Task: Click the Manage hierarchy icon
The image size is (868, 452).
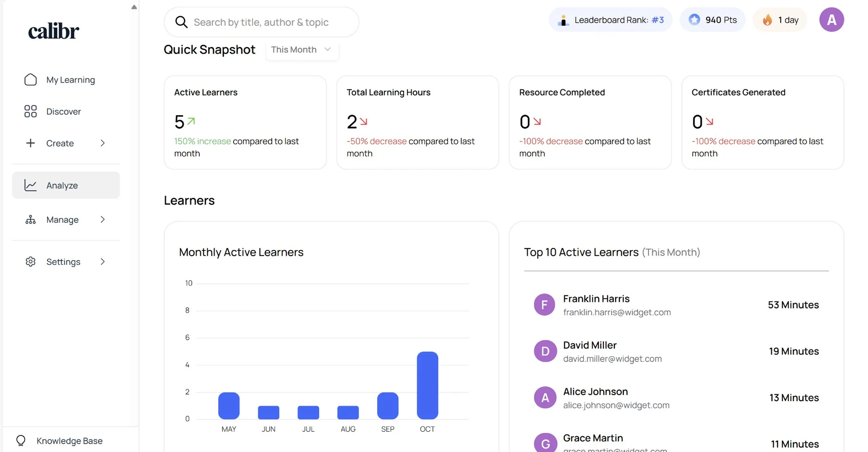Action: point(31,220)
